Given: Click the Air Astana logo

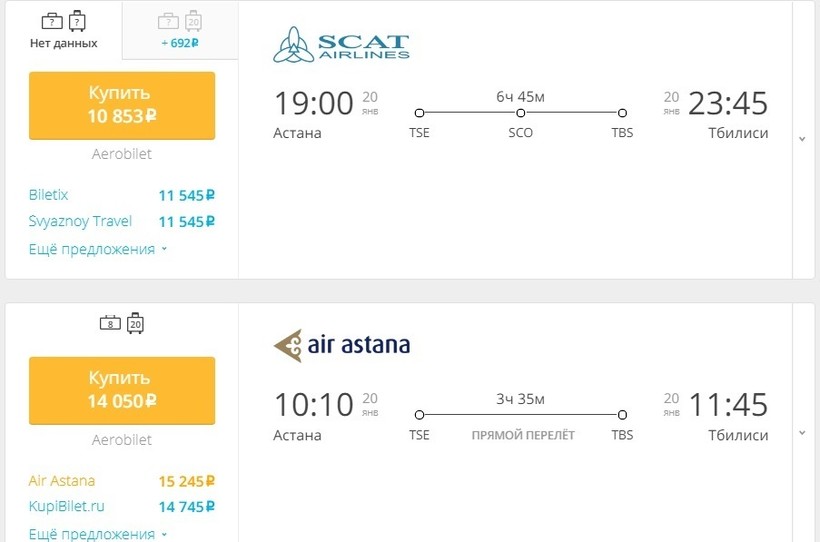Looking at the screenshot, I should [x=341, y=346].
